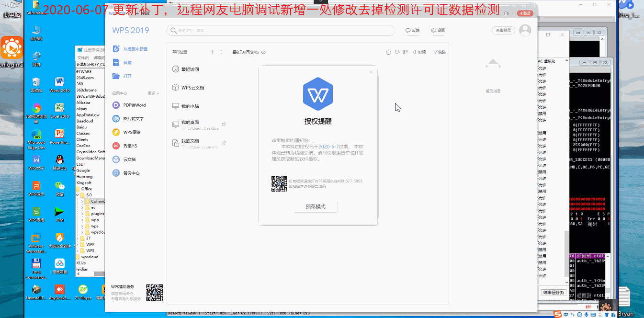The height and width of the screenshot is (318, 644).
Task: Click the 筛选 filter icon
Action: coord(435,52)
